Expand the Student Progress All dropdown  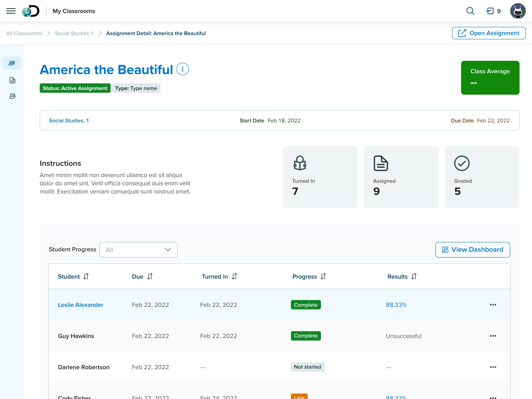click(138, 250)
